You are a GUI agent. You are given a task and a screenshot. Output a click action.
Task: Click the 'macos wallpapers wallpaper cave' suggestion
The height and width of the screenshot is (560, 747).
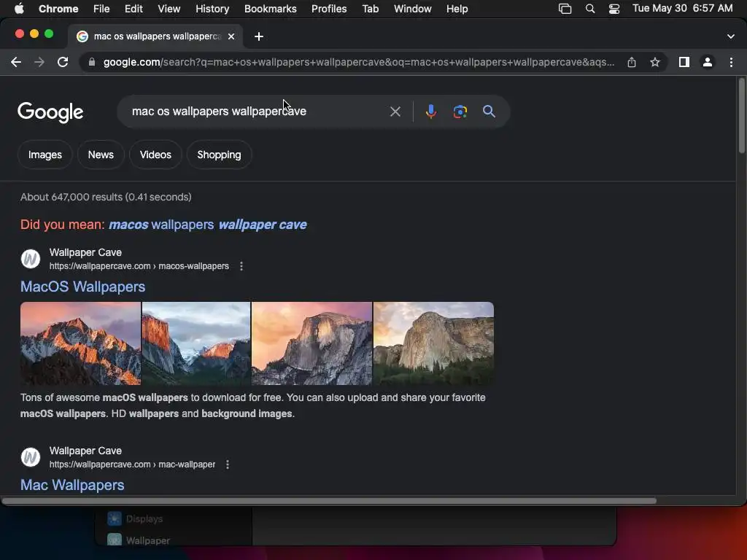[208, 225]
